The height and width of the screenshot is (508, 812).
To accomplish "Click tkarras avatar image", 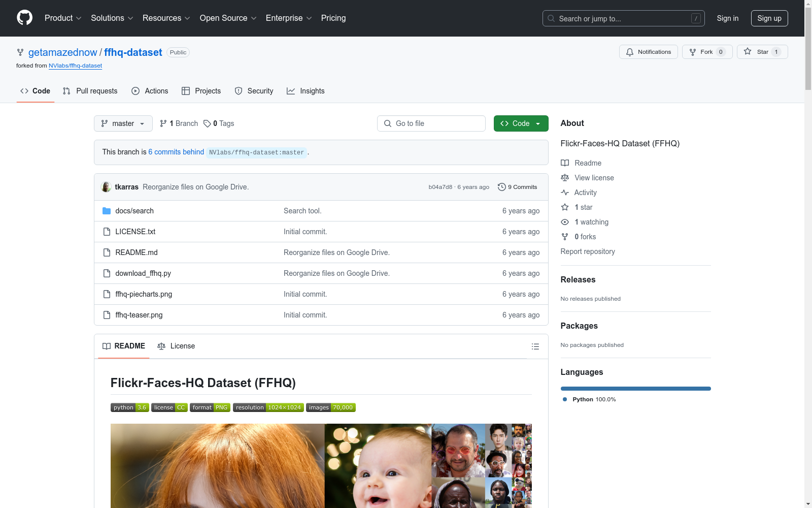I will click(106, 187).
